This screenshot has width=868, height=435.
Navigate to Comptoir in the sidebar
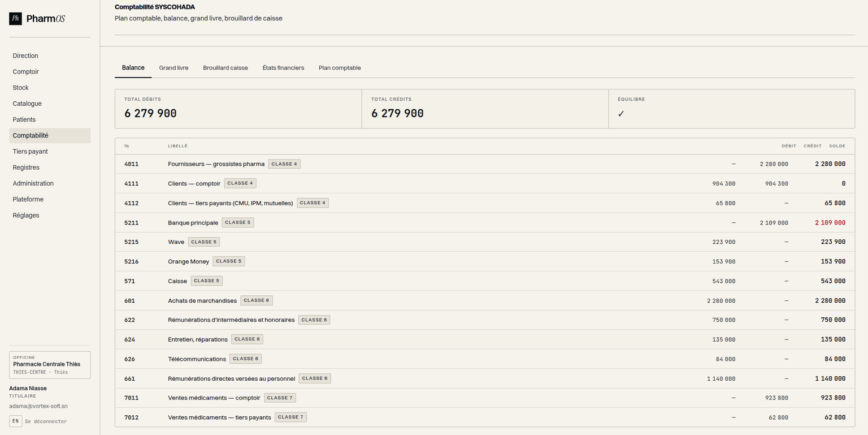[x=25, y=71]
